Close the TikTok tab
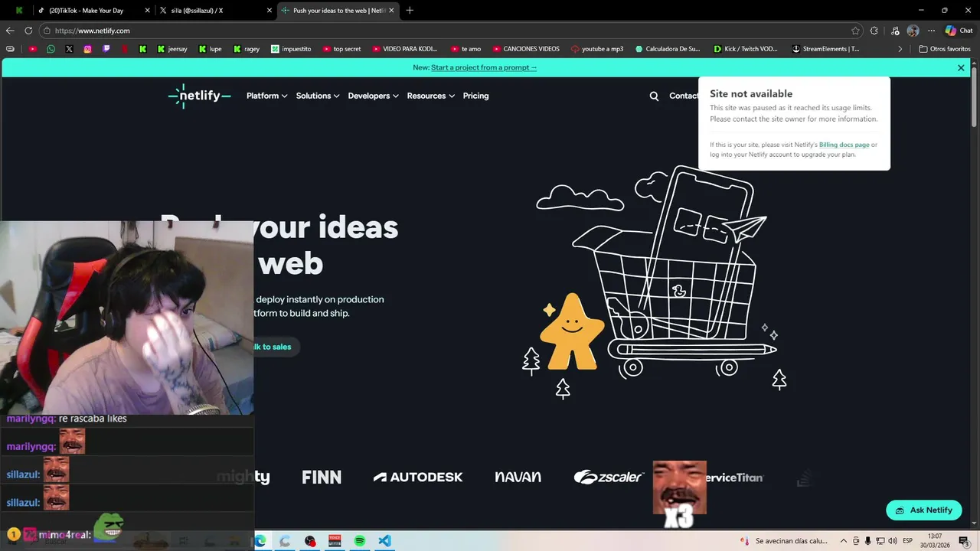 (147, 11)
